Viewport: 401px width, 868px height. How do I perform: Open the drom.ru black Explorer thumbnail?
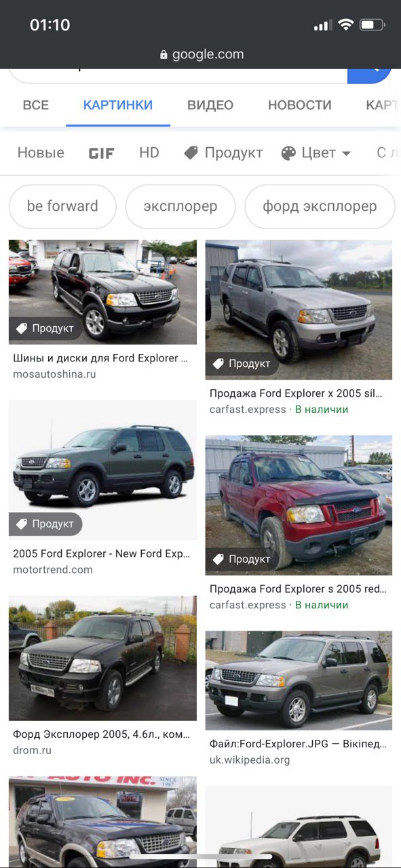(102, 658)
